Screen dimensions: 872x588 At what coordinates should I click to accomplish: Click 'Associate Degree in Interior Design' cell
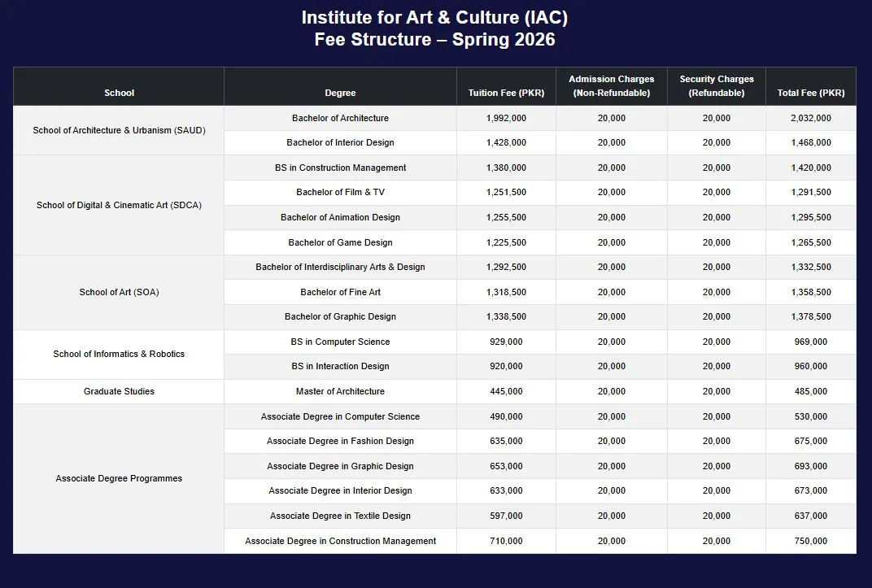pyautogui.click(x=340, y=490)
